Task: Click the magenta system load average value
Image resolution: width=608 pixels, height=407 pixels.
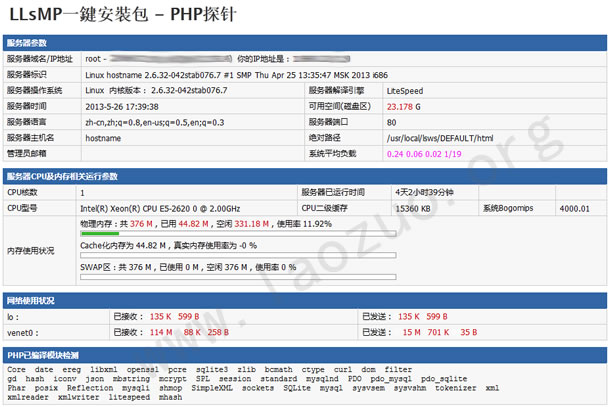Action: click(424, 154)
